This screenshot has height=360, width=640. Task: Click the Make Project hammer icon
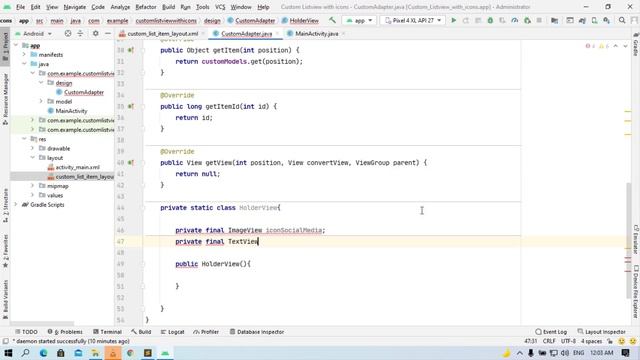pos(332,20)
